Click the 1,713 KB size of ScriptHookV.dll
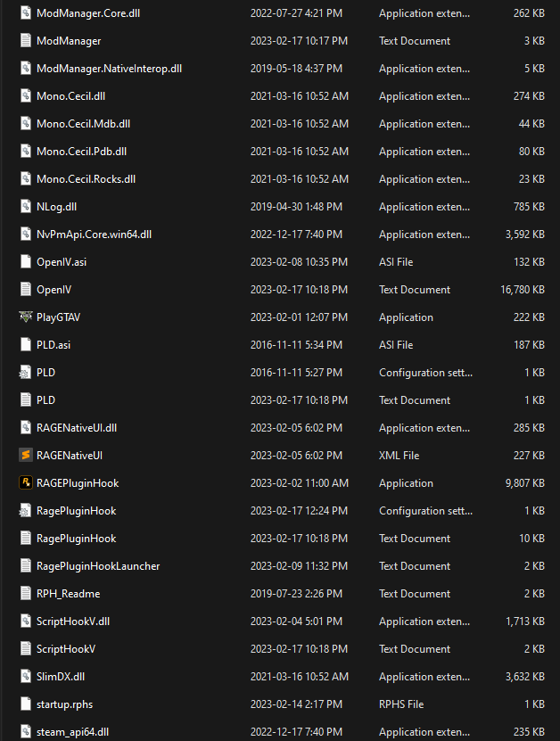Screen dimensions: 560x741 tap(525, 622)
